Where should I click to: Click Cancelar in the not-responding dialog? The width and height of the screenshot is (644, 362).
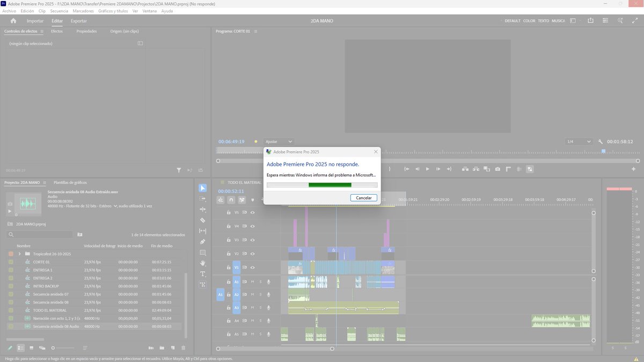pos(364,198)
